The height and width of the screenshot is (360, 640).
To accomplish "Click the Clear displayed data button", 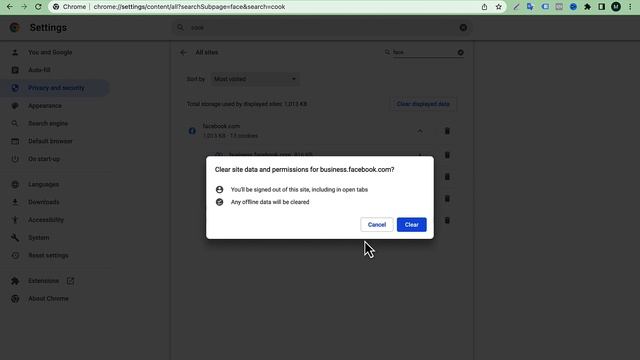I will click(x=423, y=104).
